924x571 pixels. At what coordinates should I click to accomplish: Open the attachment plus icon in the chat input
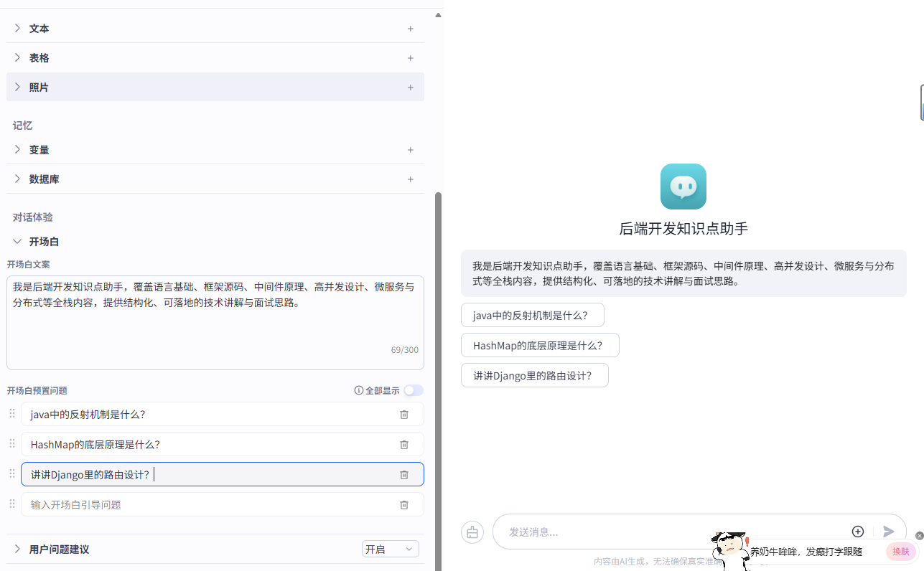tap(857, 532)
